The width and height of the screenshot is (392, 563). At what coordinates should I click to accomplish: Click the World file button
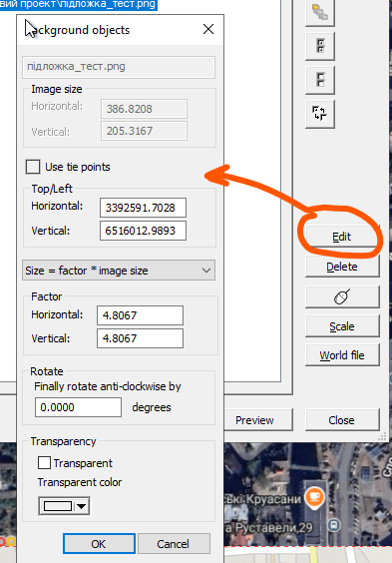pyautogui.click(x=342, y=355)
